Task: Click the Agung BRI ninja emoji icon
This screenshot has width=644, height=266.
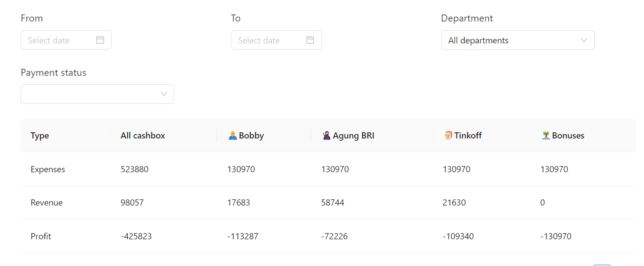Action: click(x=326, y=136)
